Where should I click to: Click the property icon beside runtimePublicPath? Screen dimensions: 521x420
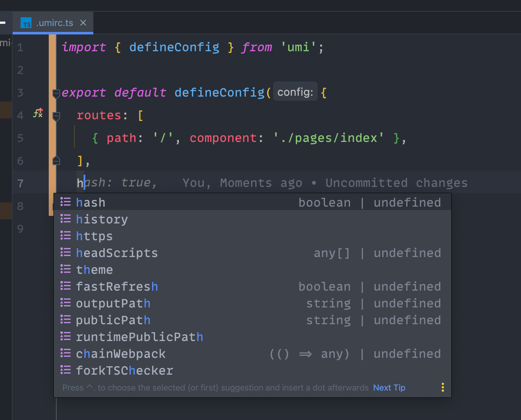66,336
